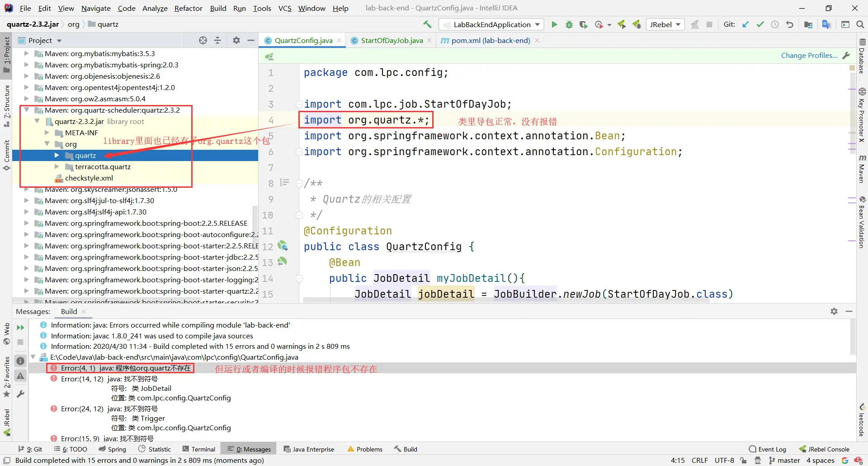This screenshot has width=868, height=466.
Task: Open the LabBackEndApplication run configuration dropdown
Action: coord(492,24)
